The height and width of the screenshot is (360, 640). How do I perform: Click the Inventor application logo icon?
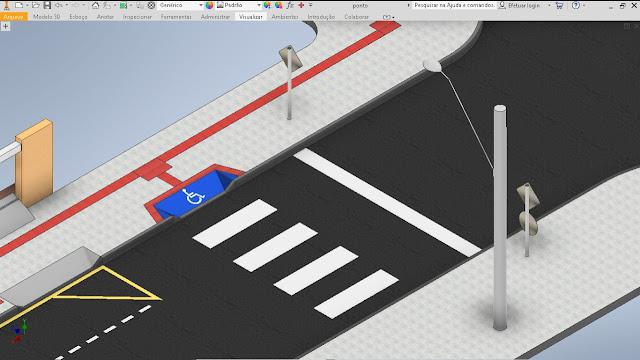click(x=7, y=5)
